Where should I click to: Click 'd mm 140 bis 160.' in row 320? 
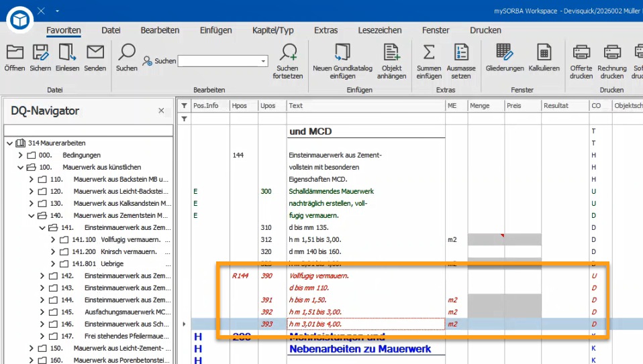point(315,252)
